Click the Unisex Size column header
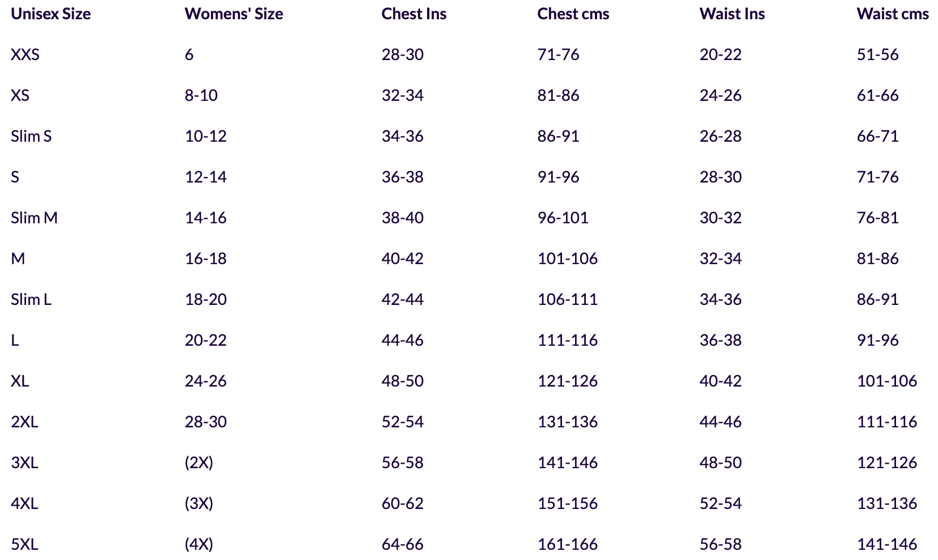This screenshot has width=938, height=560. [50, 14]
